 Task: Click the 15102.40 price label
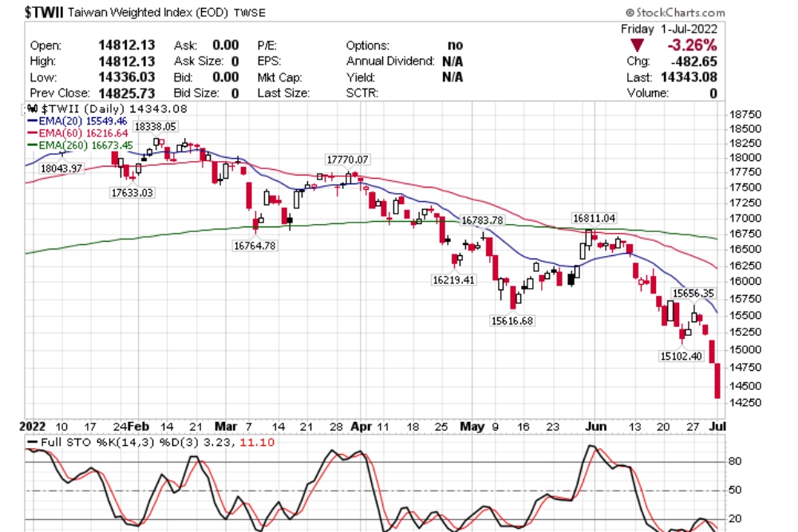(681, 356)
